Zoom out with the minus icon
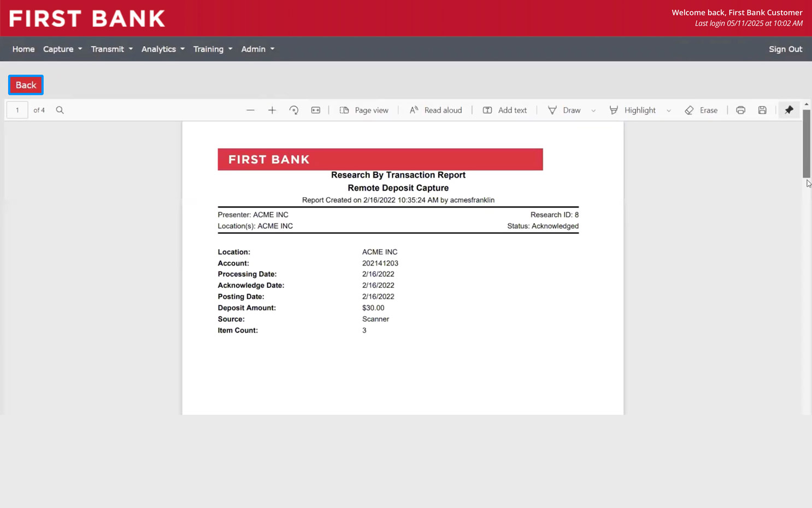 (250, 110)
